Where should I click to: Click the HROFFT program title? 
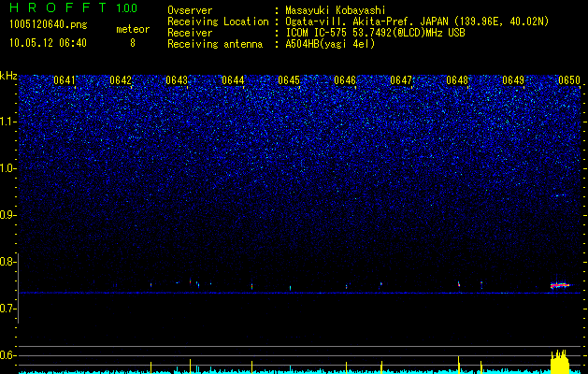59,7
